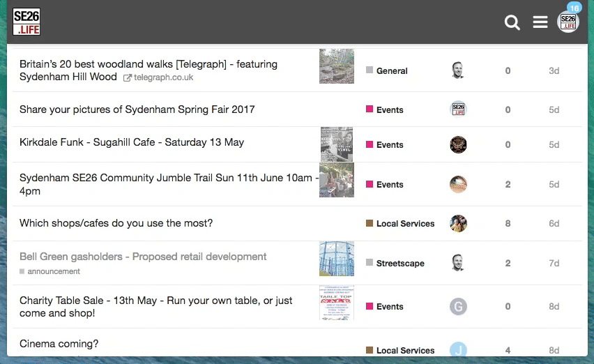
Task: Click the J avatar on Cinema coming topic
Action: pyautogui.click(x=458, y=349)
